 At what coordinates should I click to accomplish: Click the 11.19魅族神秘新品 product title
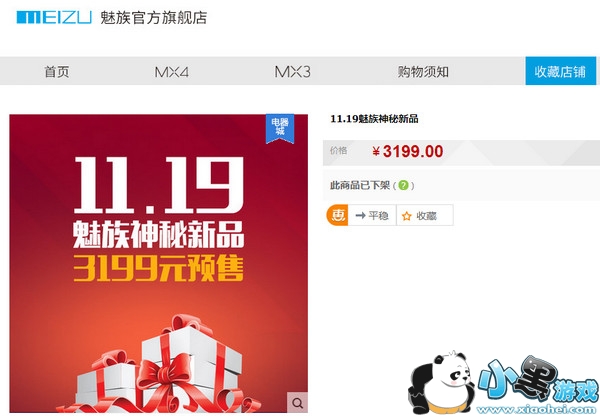tap(374, 119)
